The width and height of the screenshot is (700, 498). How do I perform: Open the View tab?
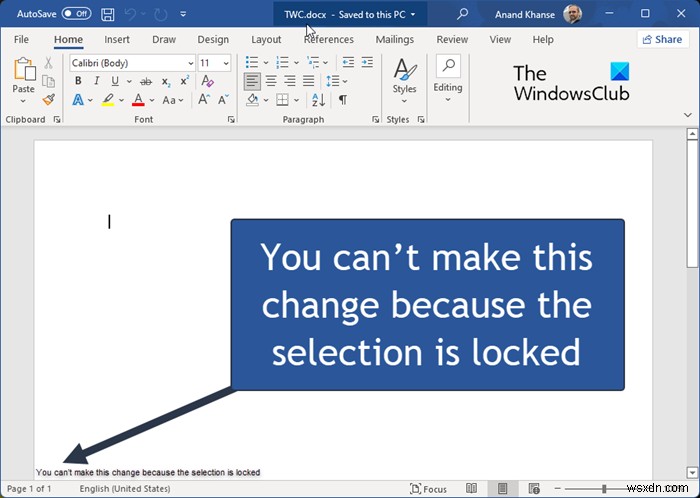point(500,39)
